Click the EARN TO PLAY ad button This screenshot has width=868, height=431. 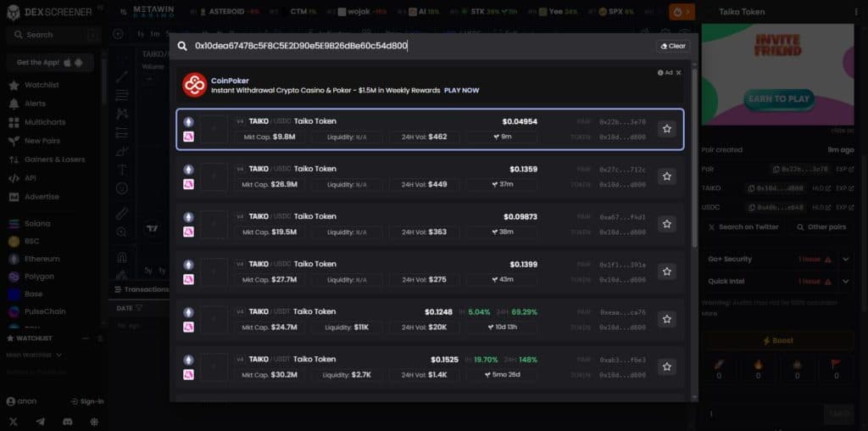[x=779, y=99]
